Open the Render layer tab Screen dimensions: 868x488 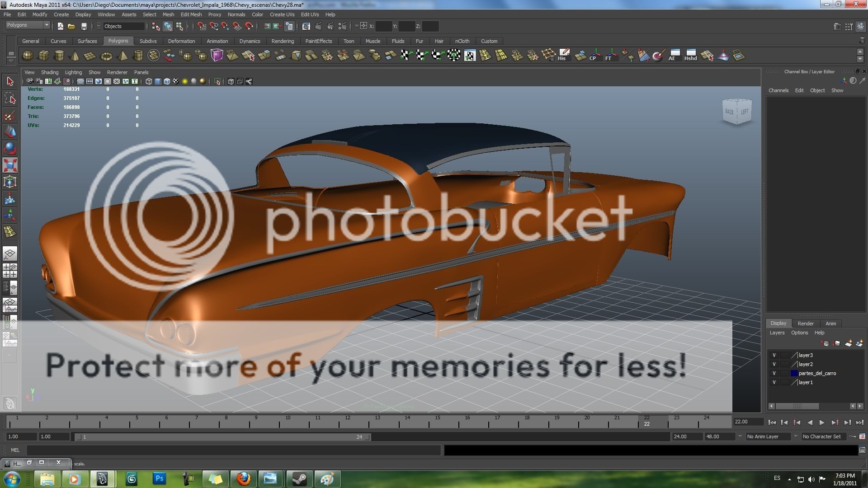coord(806,324)
